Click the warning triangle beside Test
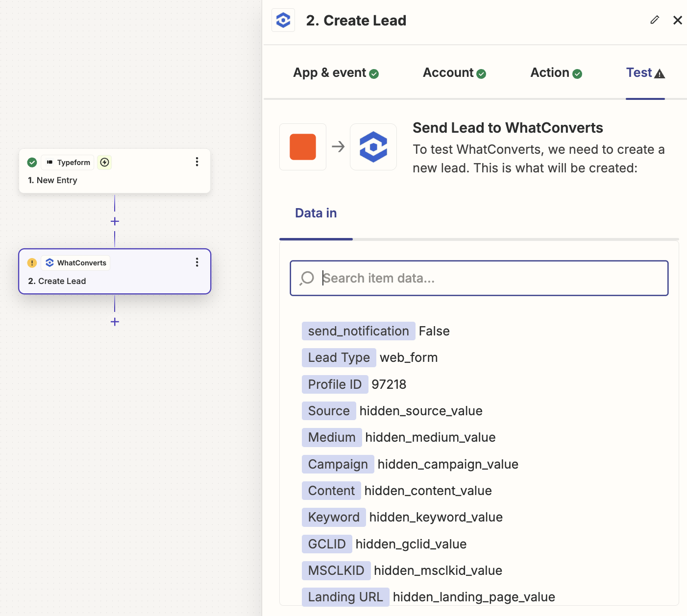The height and width of the screenshot is (616, 687). [x=660, y=74]
